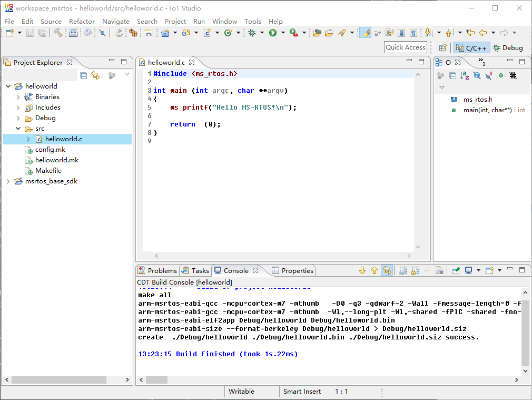Click the Save icon in toolbar
Screen dimensions: 532x400
point(30,33)
